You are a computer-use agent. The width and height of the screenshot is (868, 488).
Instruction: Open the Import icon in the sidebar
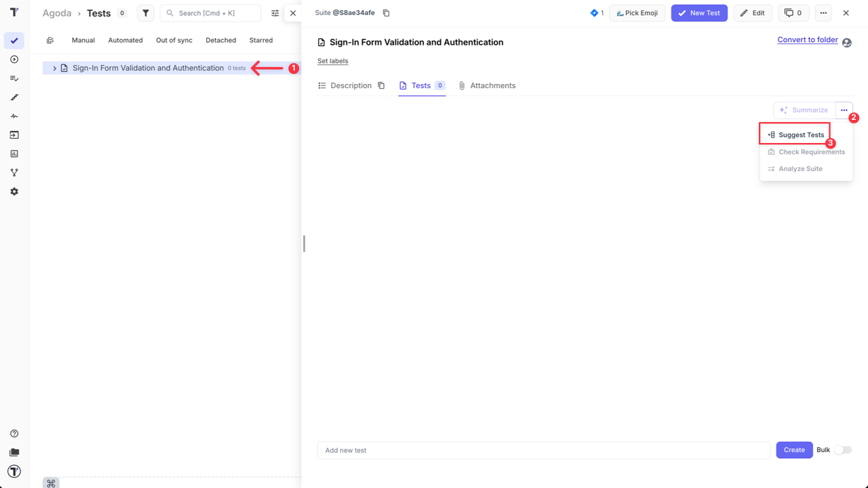[14, 135]
